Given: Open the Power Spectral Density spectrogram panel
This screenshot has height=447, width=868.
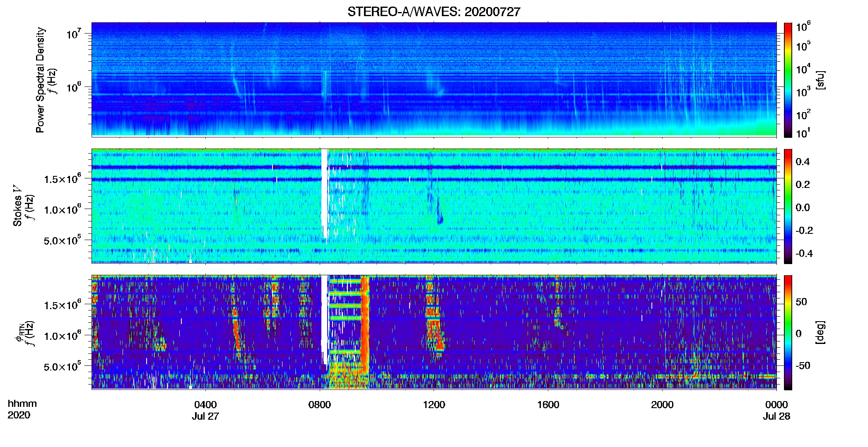Looking at the screenshot, I should 434,79.
